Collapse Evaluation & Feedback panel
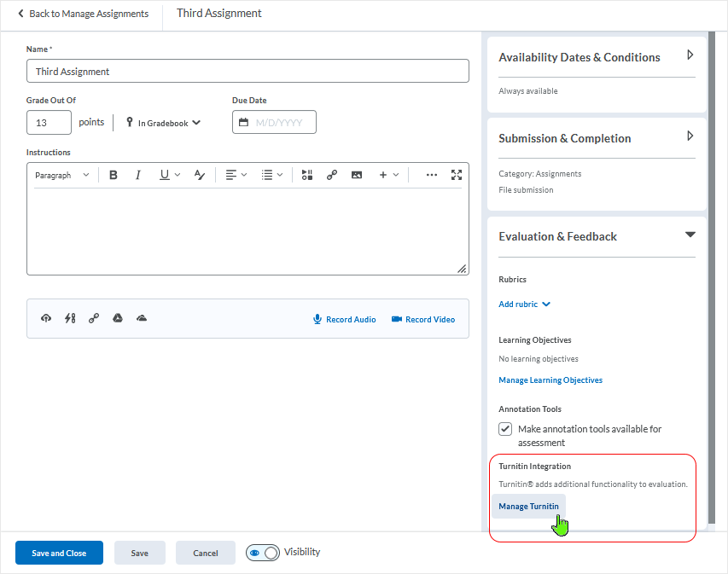 point(690,235)
